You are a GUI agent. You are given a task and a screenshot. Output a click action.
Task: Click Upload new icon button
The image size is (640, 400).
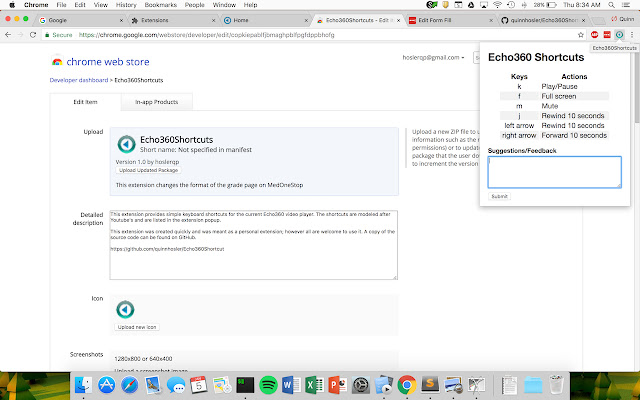pos(137,327)
